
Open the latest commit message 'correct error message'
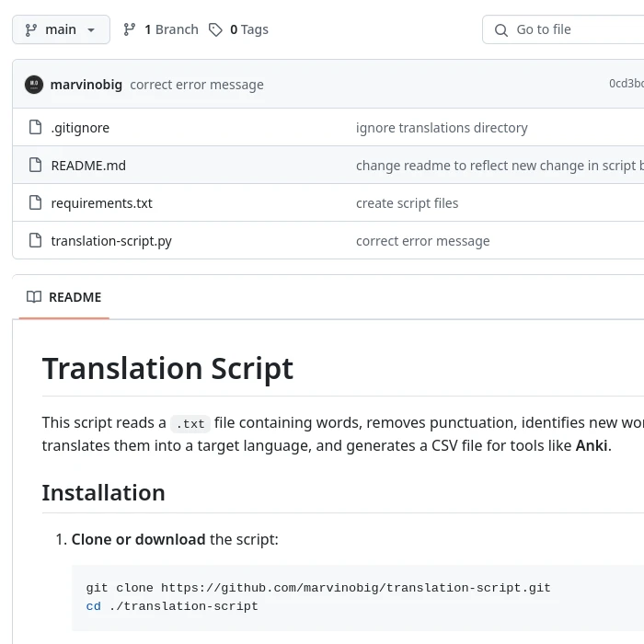click(x=197, y=85)
